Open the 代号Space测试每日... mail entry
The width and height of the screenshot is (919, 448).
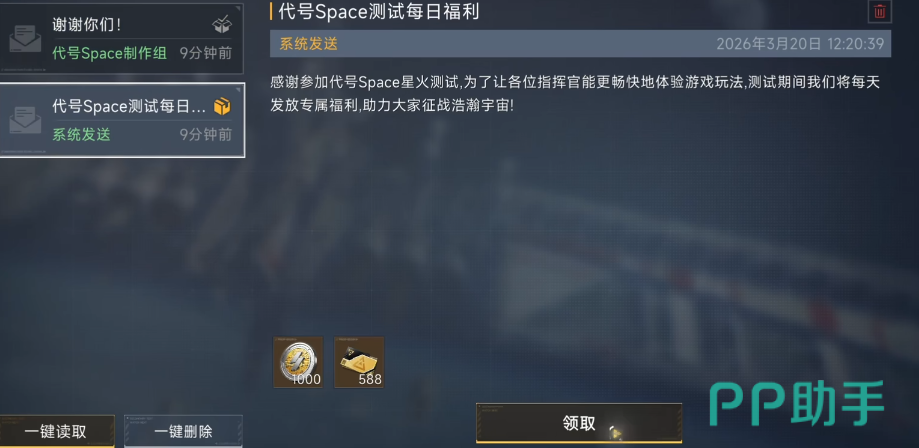[x=122, y=120]
